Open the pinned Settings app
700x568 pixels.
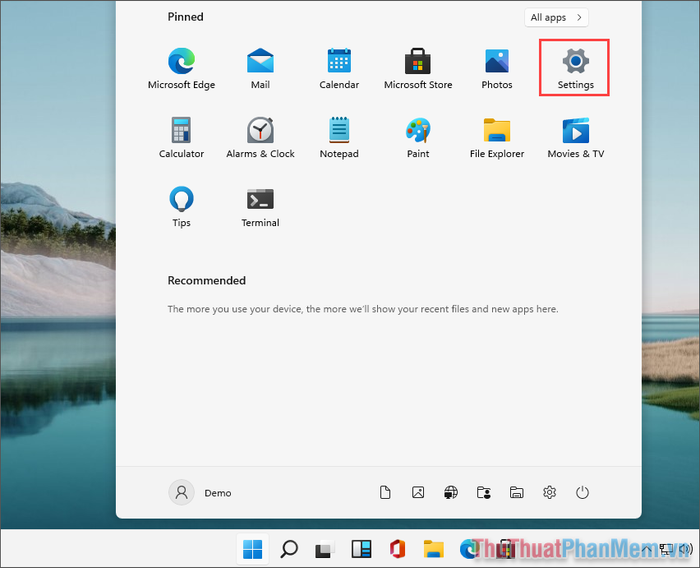[575, 68]
